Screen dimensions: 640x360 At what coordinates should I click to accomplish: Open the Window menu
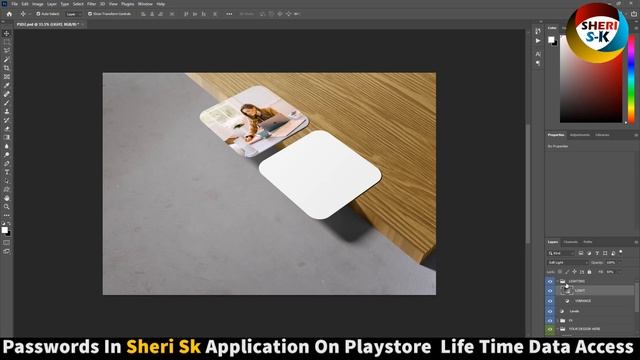pyautogui.click(x=145, y=4)
